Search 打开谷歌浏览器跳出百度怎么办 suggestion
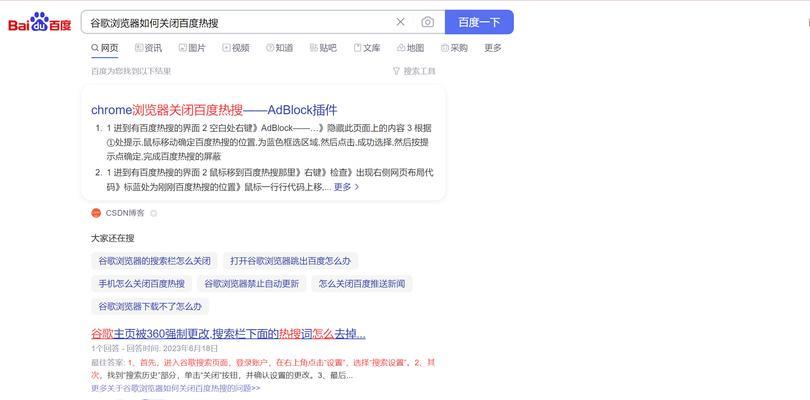 [290, 261]
